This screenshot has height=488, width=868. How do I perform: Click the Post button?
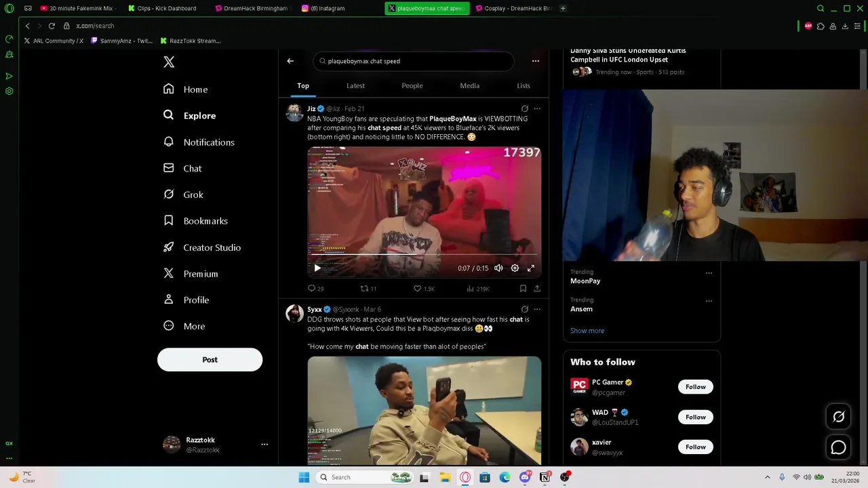pos(210,360)
